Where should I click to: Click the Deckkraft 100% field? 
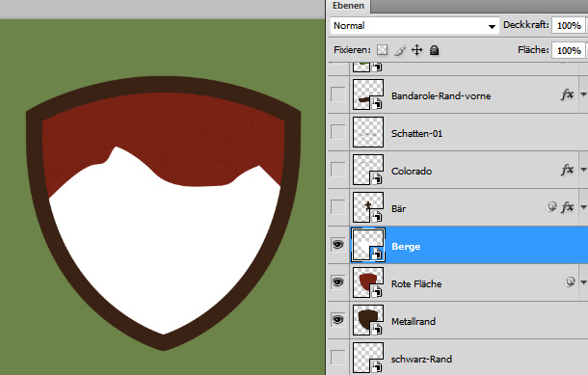(569, 26)
